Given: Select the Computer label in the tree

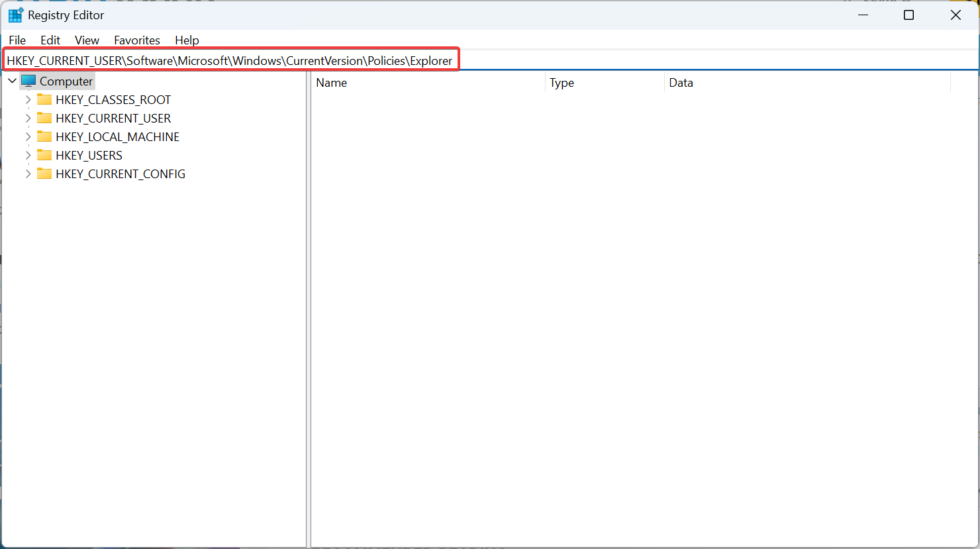Looking at the screenshot, I should tap(66, 81).
